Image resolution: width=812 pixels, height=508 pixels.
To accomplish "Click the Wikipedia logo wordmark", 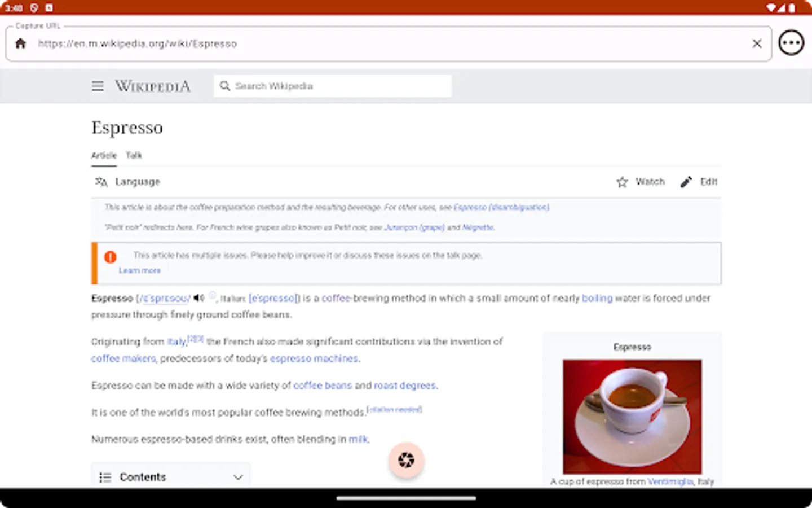I will 153,86.
